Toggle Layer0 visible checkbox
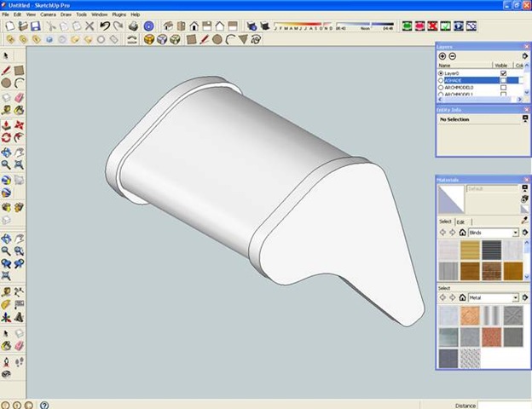Screen dimensions: 532x409 pos(503,73)
